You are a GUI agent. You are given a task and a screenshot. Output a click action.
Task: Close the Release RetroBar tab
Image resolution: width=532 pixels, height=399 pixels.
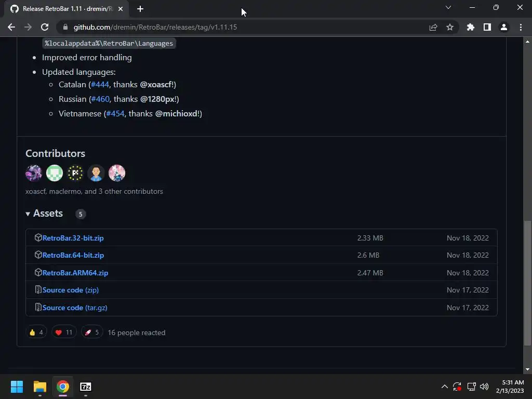pyautogui.click(x=121, y=9)
